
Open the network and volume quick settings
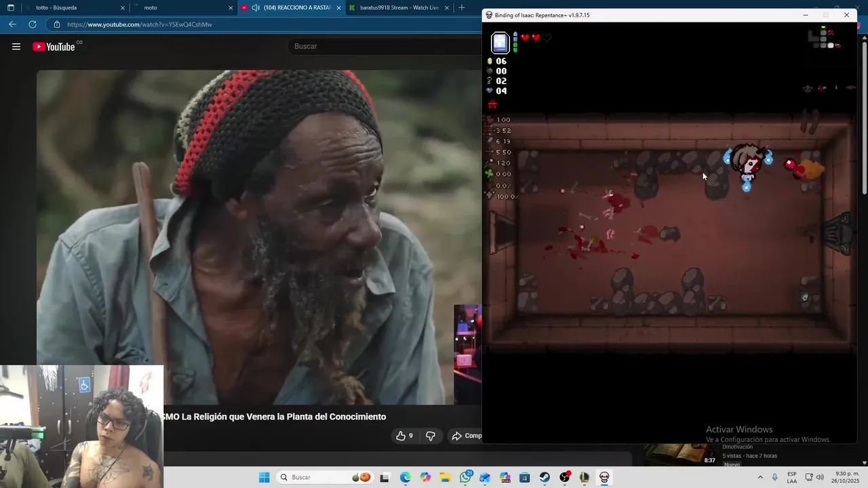814,477
